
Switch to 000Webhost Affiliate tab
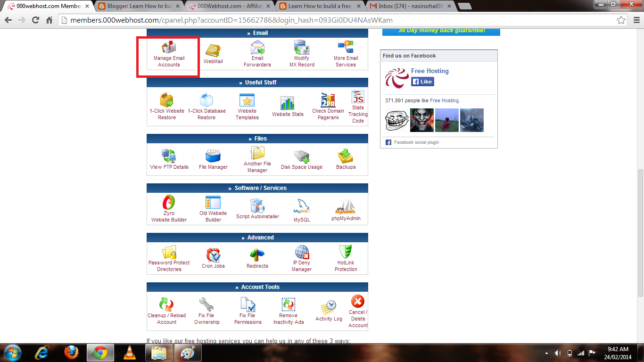pos(228,6)
